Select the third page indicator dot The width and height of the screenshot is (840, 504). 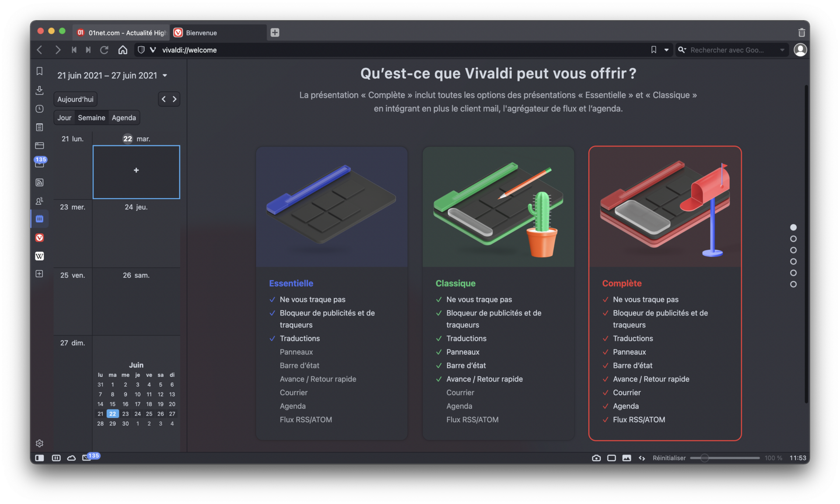point(793,250)
